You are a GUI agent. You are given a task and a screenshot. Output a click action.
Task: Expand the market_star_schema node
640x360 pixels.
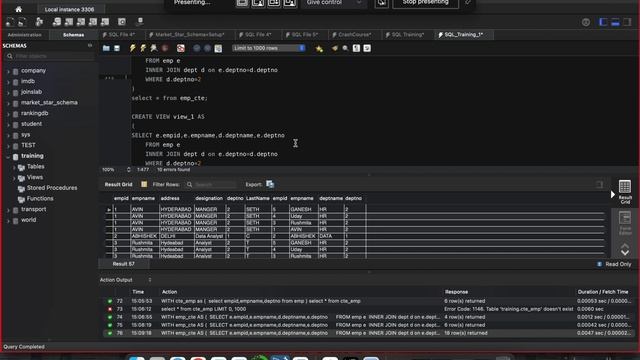click(8, 103)
